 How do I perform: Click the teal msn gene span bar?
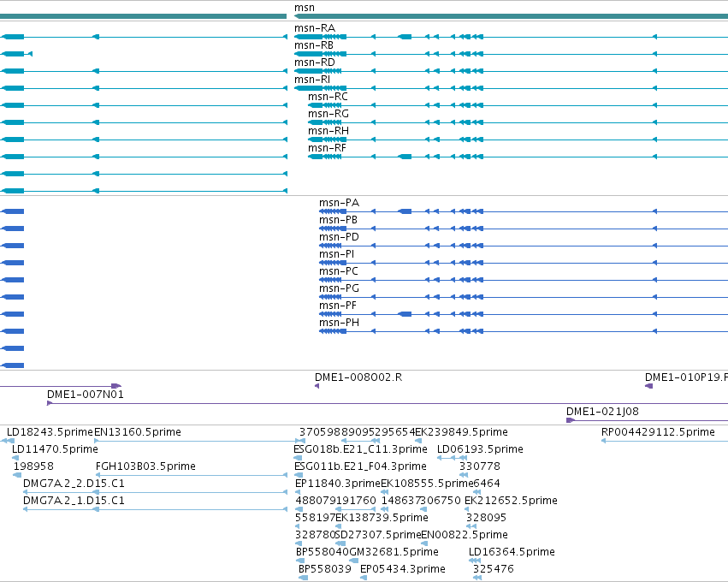tap(512, 17)
